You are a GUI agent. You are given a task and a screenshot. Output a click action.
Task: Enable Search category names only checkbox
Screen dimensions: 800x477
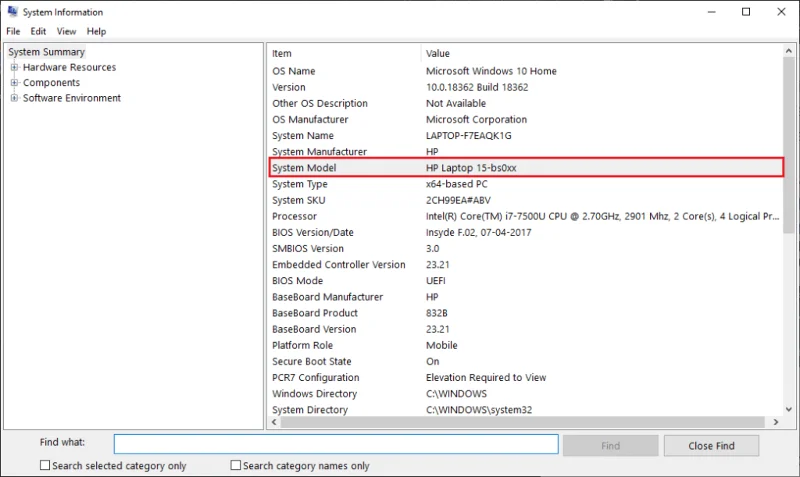[235, 465]
